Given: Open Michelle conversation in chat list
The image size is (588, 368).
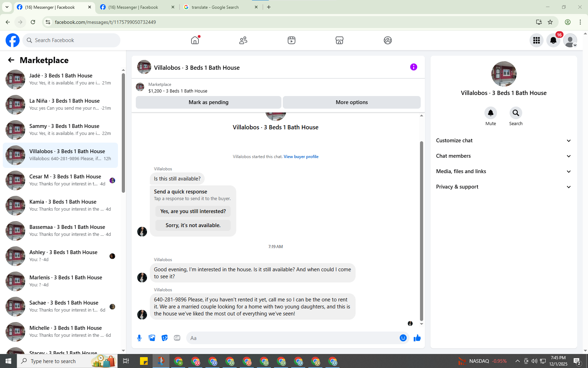Looking at the screenshot, I should tap(61, 332).
